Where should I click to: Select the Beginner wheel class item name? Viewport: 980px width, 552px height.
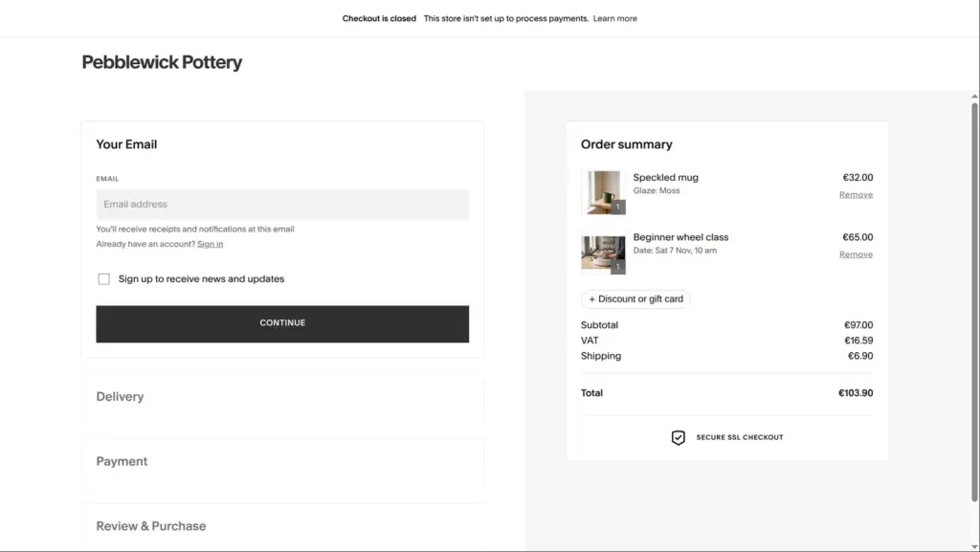tap(680, 237)
